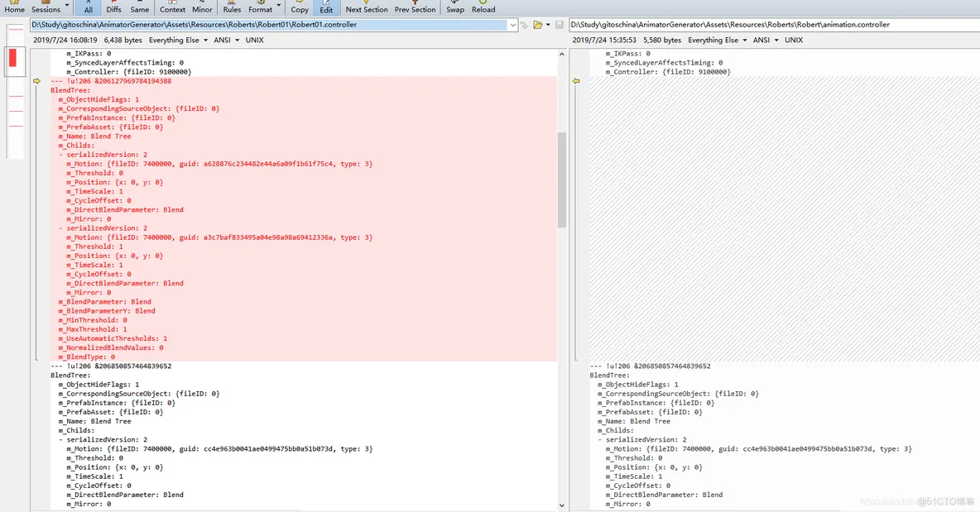Click right pane 'm_ObjectHideFlags: 1' line
Image resolution: width=980 pixels, height=512 pixels.
coord(638,385)
